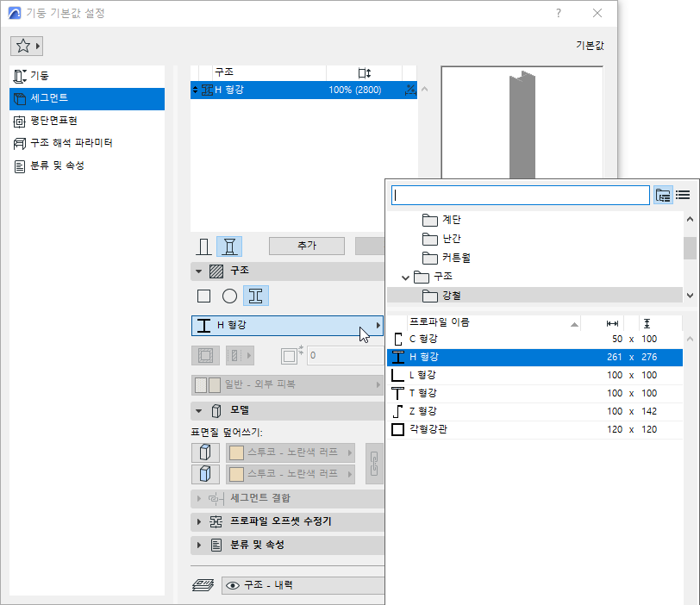Viewport: 700px width, 605px height.
Task: Select the Z 형강 profile
Action: [x=534, y=411]
